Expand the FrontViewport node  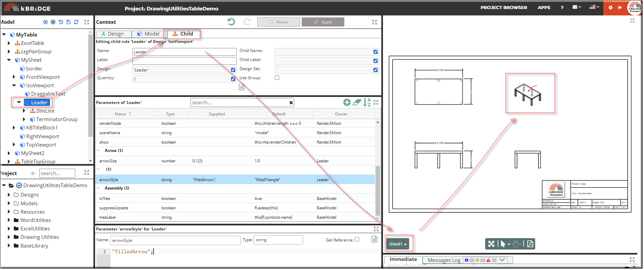coord(14,77)
